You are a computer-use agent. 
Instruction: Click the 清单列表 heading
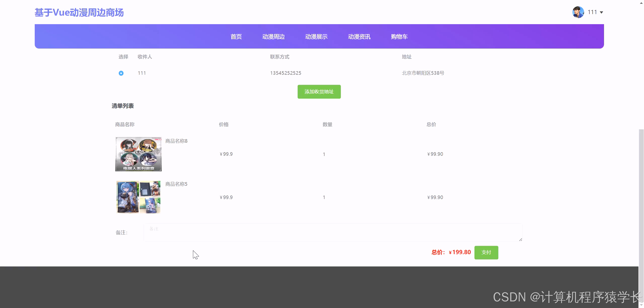[x=123, y=106]
